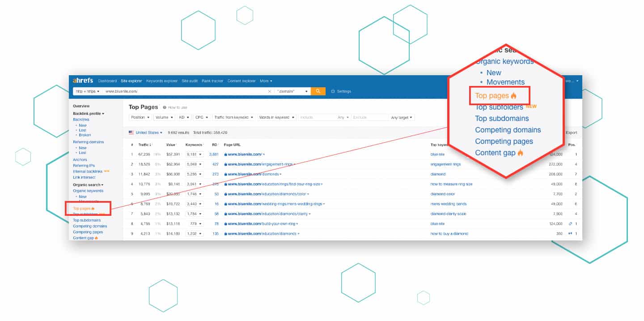Collapse the Backlink profile section

[x=89, y=114]
